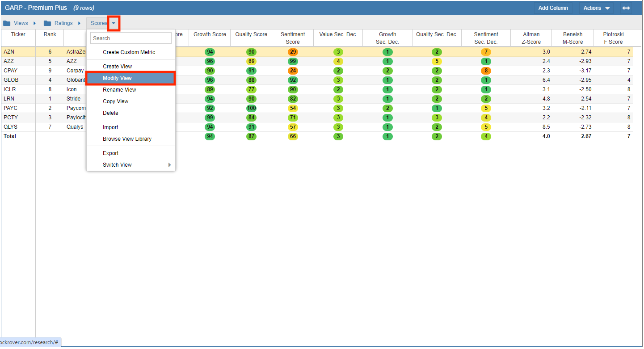Choose Rename View option
Viewport: 644px width, 349px height.
131,90
